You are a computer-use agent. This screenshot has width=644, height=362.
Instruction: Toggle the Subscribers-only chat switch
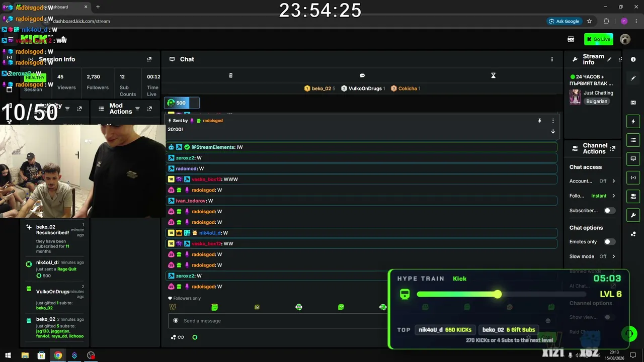(609, 211)
